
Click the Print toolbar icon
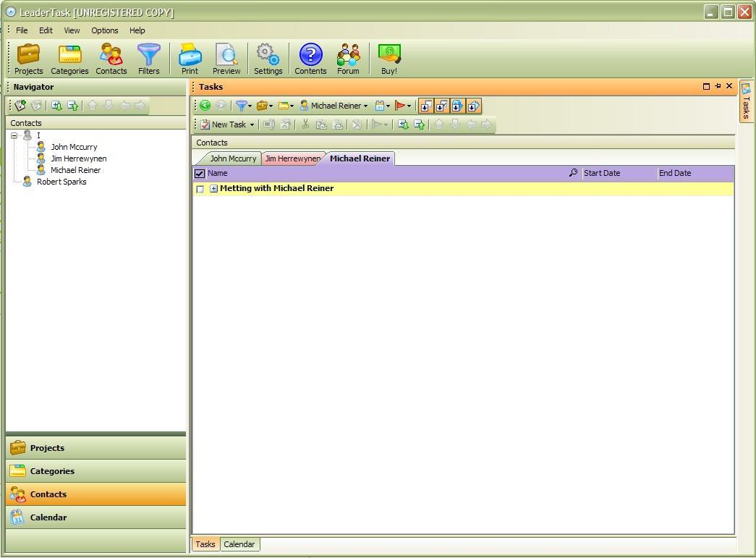click(x=190, y=59)
